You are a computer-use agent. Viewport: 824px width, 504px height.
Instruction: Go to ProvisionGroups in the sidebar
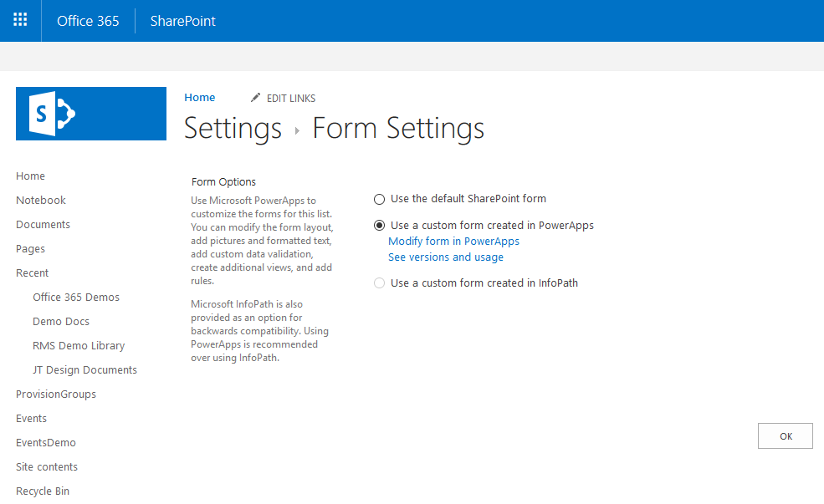click(x=56, y=395)
